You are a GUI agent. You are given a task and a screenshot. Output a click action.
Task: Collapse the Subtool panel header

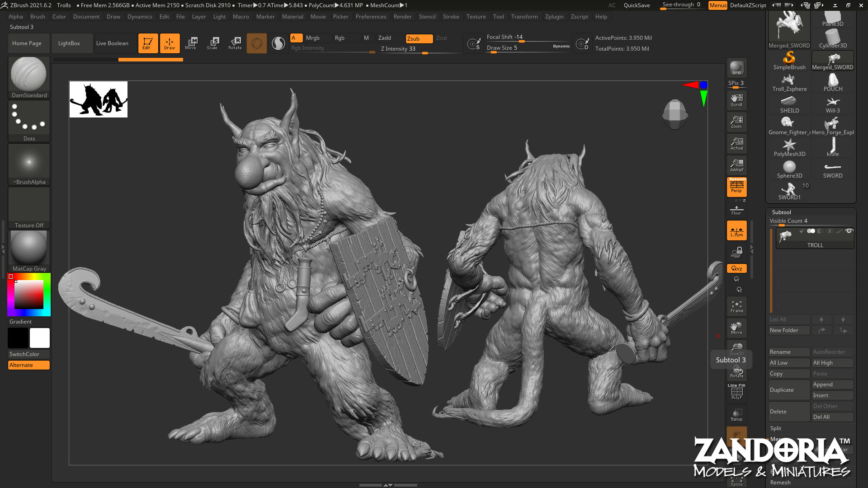781,212
